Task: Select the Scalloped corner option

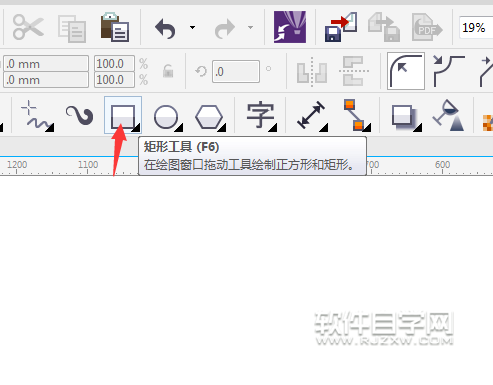Action: (449, 71)
